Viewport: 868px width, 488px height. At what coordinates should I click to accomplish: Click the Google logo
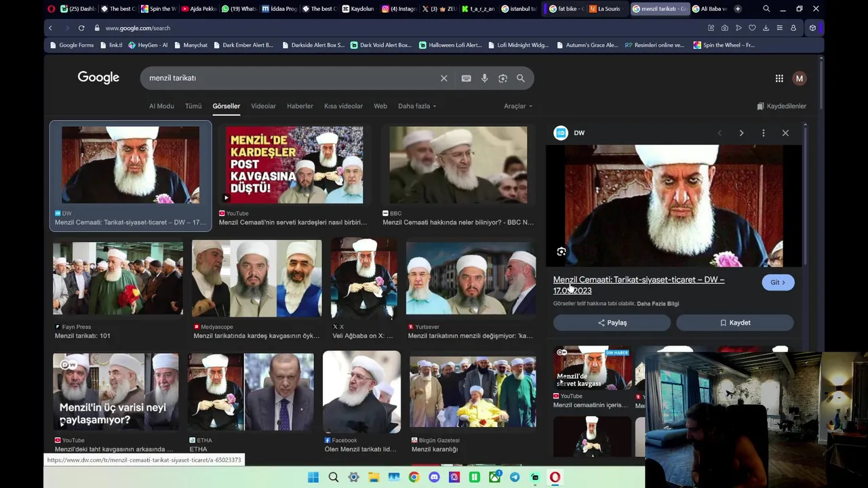[98, 78]
